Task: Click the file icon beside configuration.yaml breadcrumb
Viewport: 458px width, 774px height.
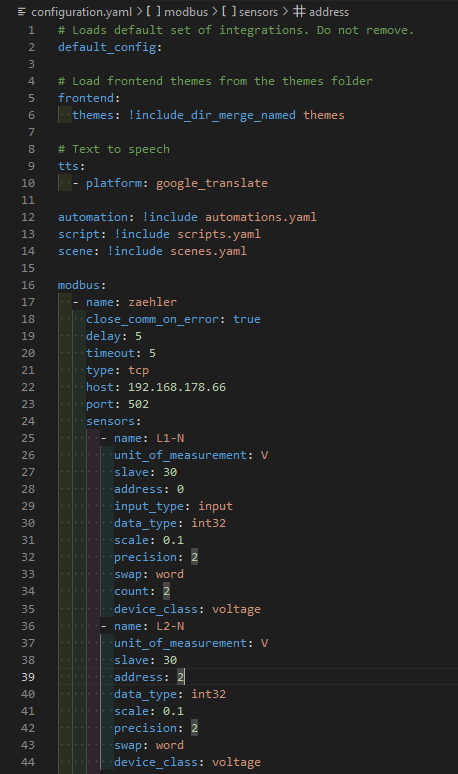Action: coord(22,11)
